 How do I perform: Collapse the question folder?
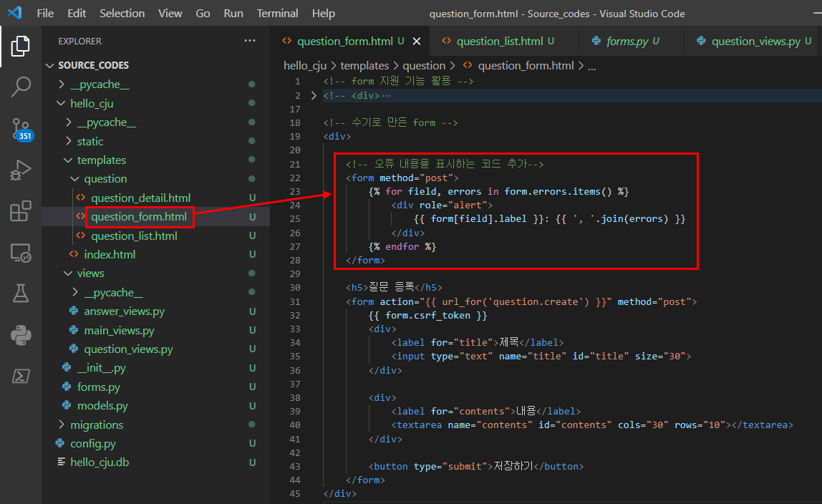point(75,179)
